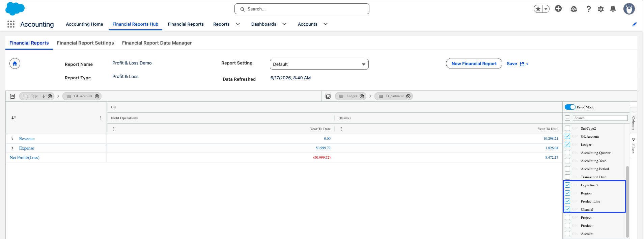Click the column labels panel icon
Viewport: 644px width, 239px height.
(328, 96)
